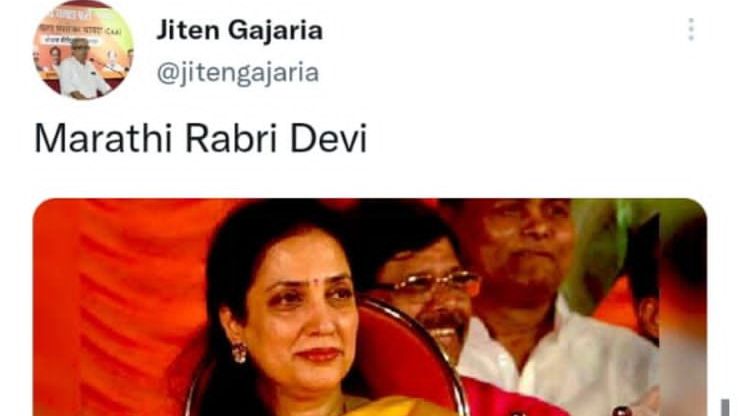This screenshot has width=739, height=416.
Task: Click the woman's earring in the photo
Action: tap(239, 352)
